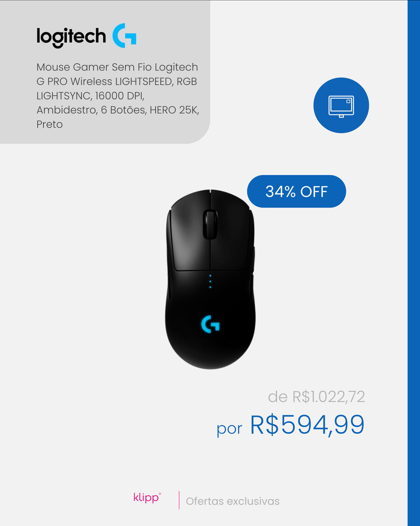Click the blue Logitech G logo icon
The width and height of the screenshot is (420, 526).
(x=124, y=35)
